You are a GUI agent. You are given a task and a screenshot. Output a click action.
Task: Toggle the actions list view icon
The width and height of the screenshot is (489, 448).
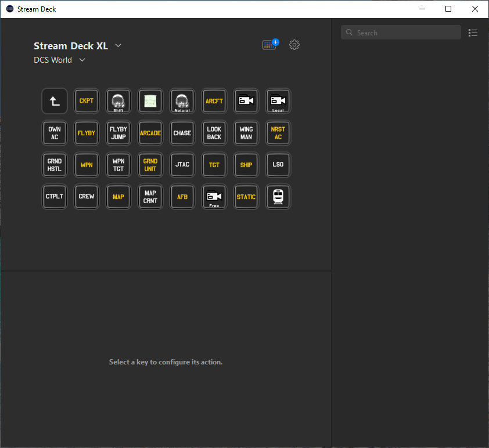click(x=473, y=33)
